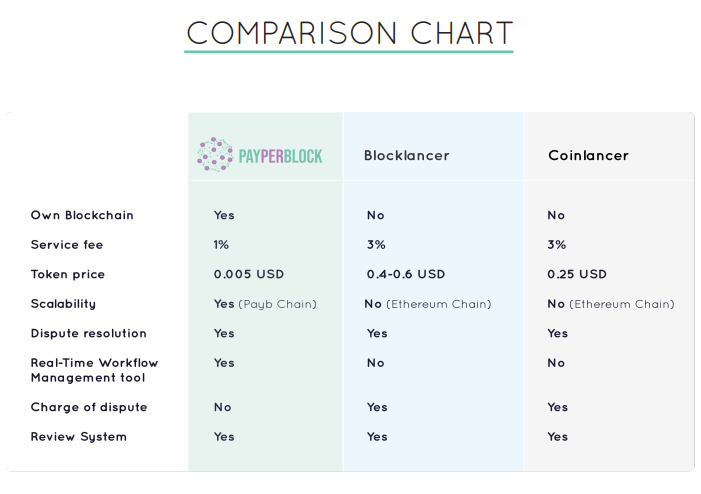701x494 pixels.
Task: Click the Service fee row label
Action: coord(67,245)
